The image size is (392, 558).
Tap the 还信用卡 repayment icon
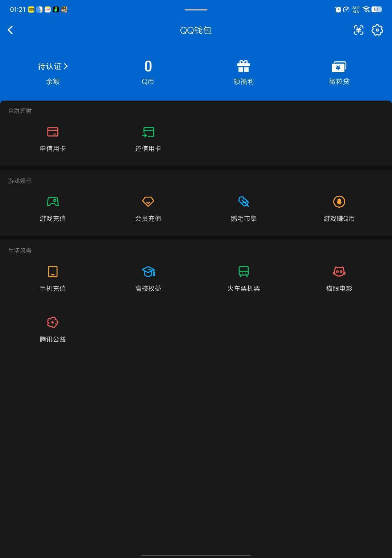point(148,132)
